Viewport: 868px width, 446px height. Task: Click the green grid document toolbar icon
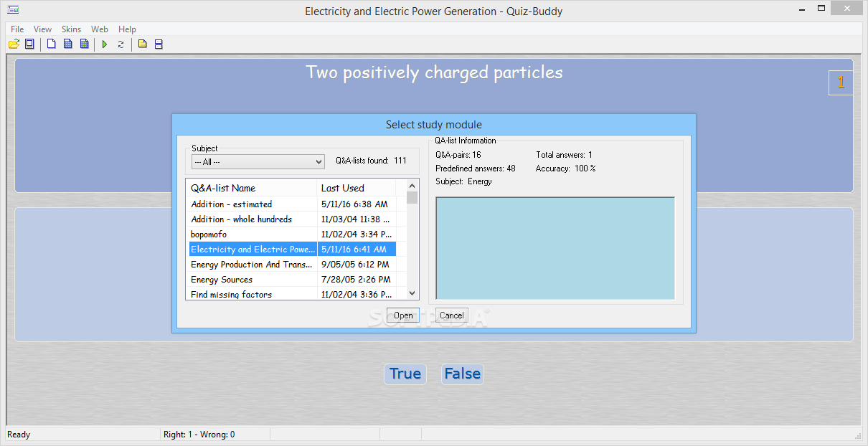(85, 44)
